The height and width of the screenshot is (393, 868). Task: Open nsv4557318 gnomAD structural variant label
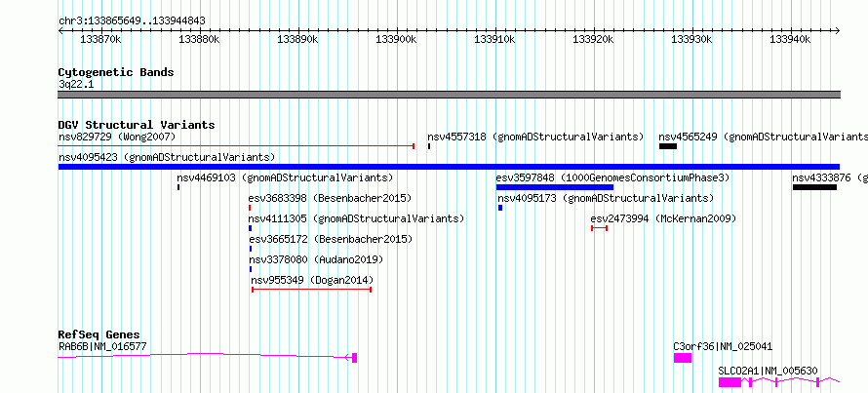pyautogui.click(x=535, y=137)
